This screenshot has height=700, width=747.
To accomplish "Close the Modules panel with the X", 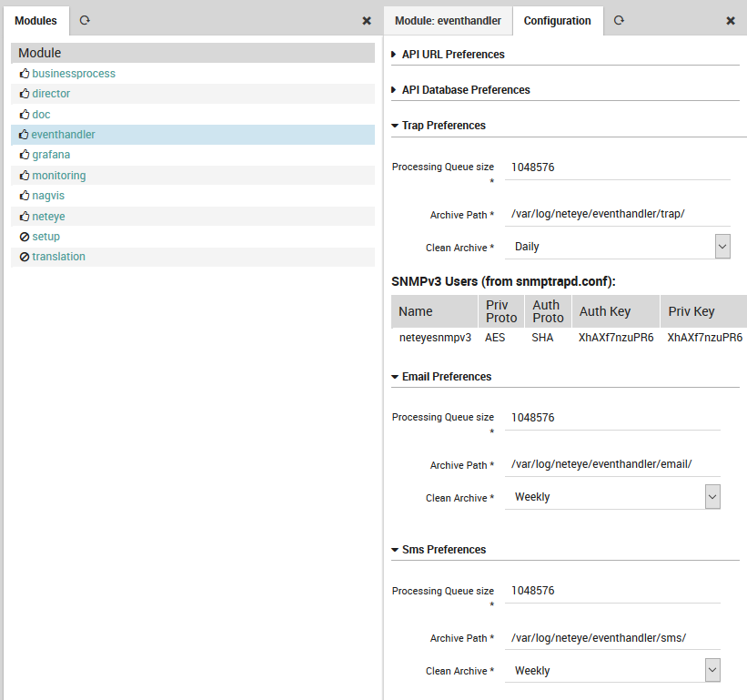I will pyautogui.click(x=367, y=21).
